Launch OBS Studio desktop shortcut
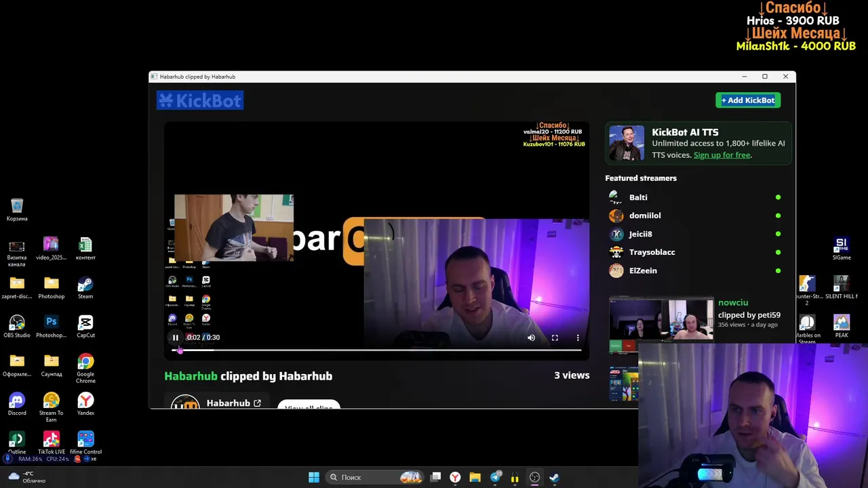 pos(17,326)
